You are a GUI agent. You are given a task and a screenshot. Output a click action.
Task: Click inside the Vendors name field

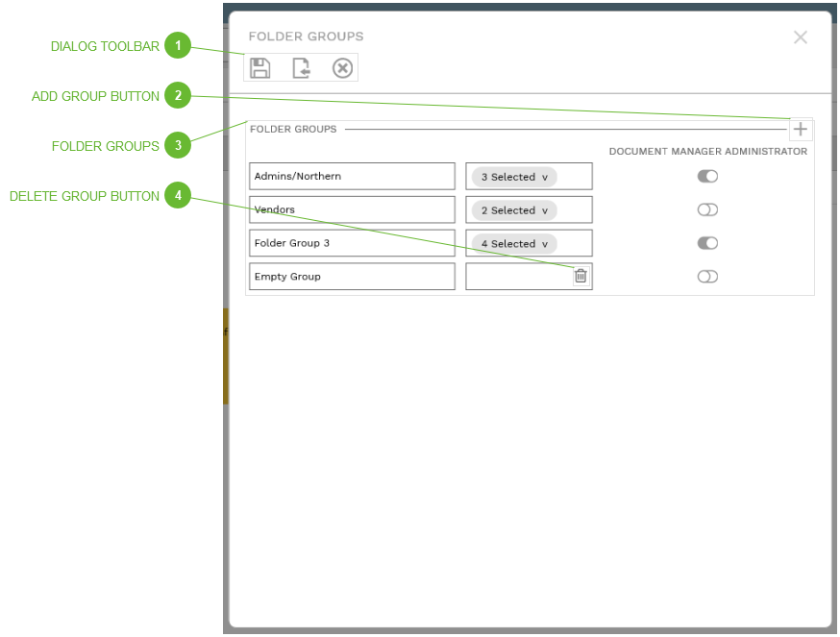point(352,209)
